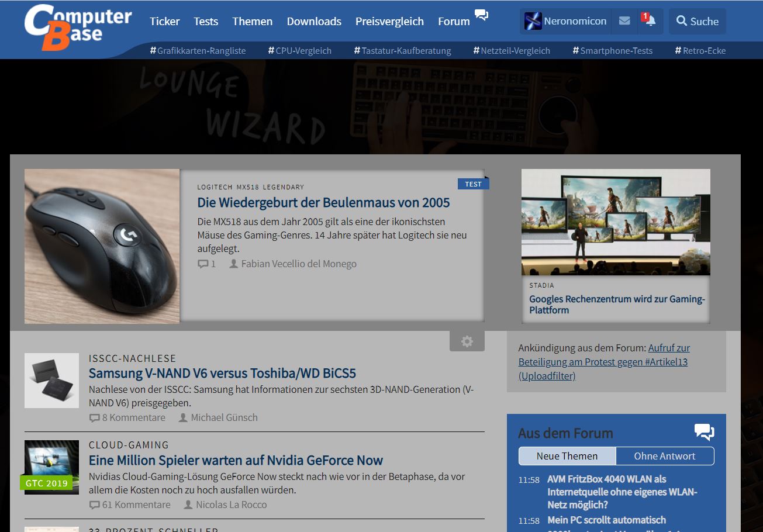Open 'Samsung V-NAND V6 versus Toshiba/WD BiCS5'
Viewport: 763px width, 532px height.
pyautogui.click(x=222, y=374)
